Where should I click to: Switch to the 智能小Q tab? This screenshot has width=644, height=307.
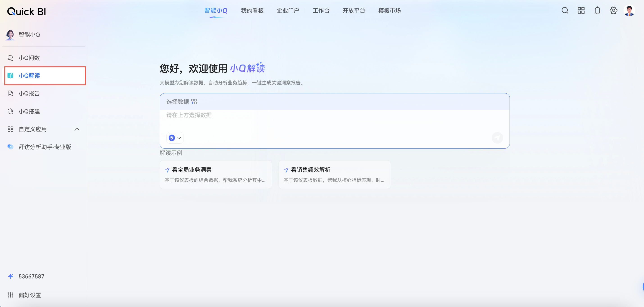point(216,11)
